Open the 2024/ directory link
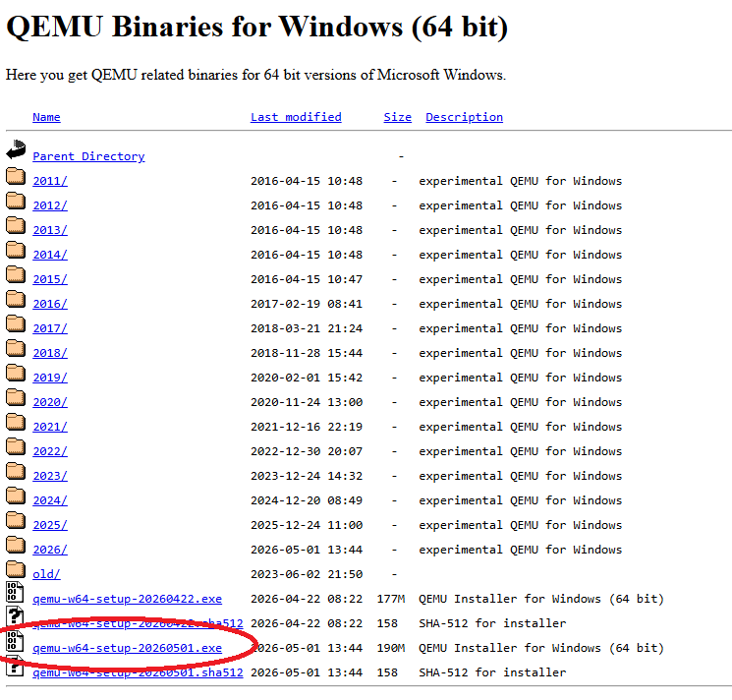The height and width of the screenshot is (700, 732). [50, 500]
